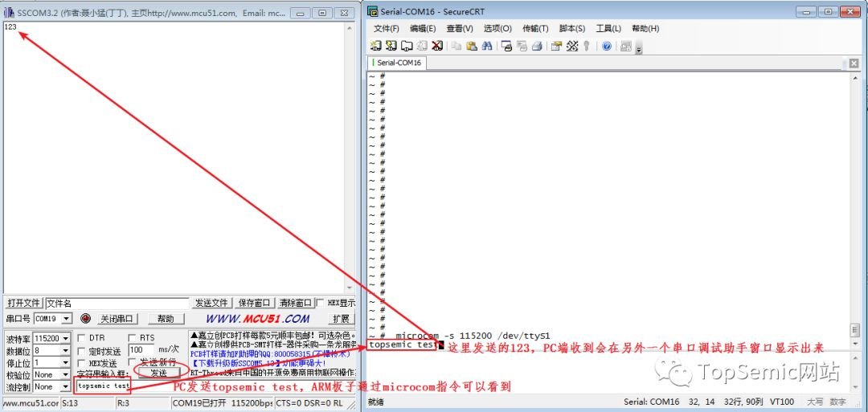This screenshot has width=868, height=412.
Task: Close the SecureCRT tab with the X button
Action: (854, 63)
